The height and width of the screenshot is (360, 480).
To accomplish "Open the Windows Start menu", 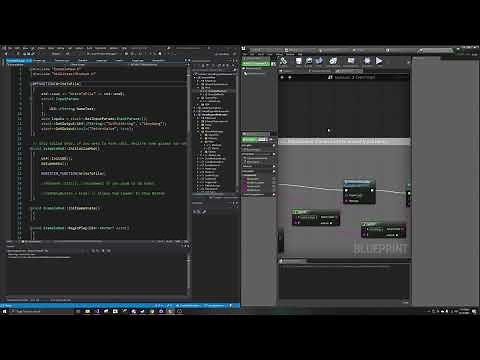I will 4,311.
